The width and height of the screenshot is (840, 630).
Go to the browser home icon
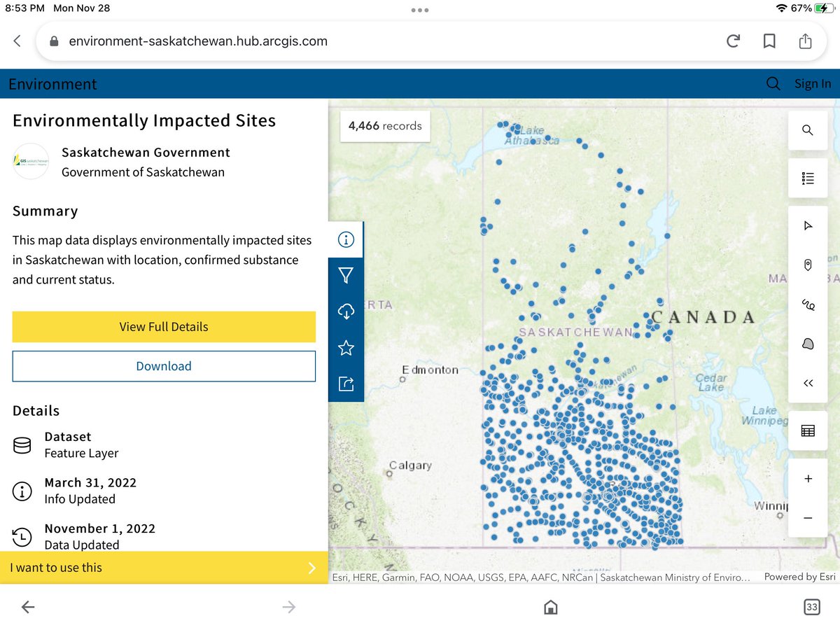[551, 607]
